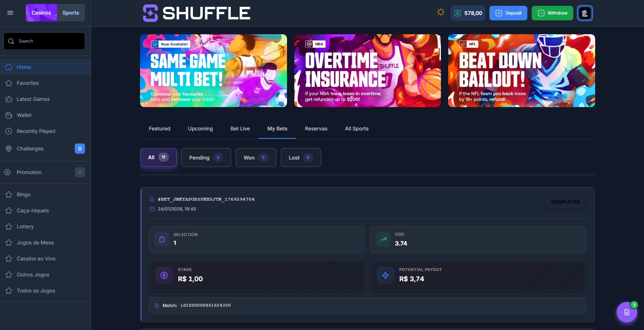
Task: Click the Shuffle logo
Action: click(x=197, y=13)
